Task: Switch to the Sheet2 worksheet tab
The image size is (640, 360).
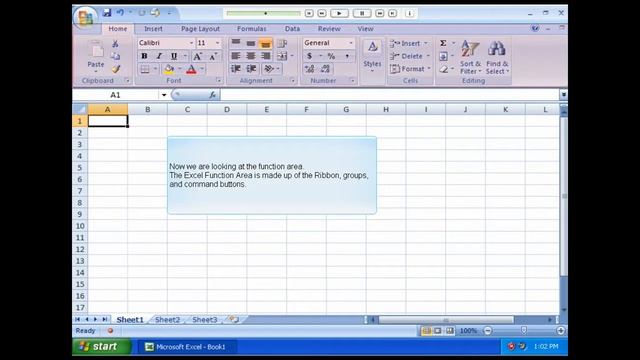Action: point(167,320)
